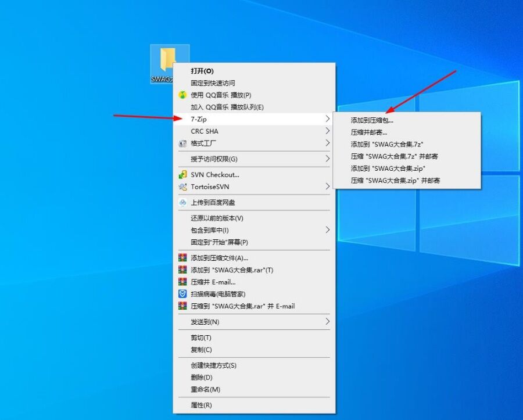Click the SVN Checkout icon
This screenshot has height=420, width=523.
pyautogui.click(x=182, y=175)
